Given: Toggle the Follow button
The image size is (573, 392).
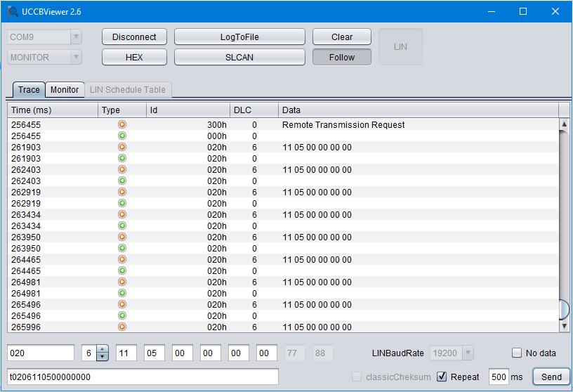Looking at the screenshot, I should [342, 58].
